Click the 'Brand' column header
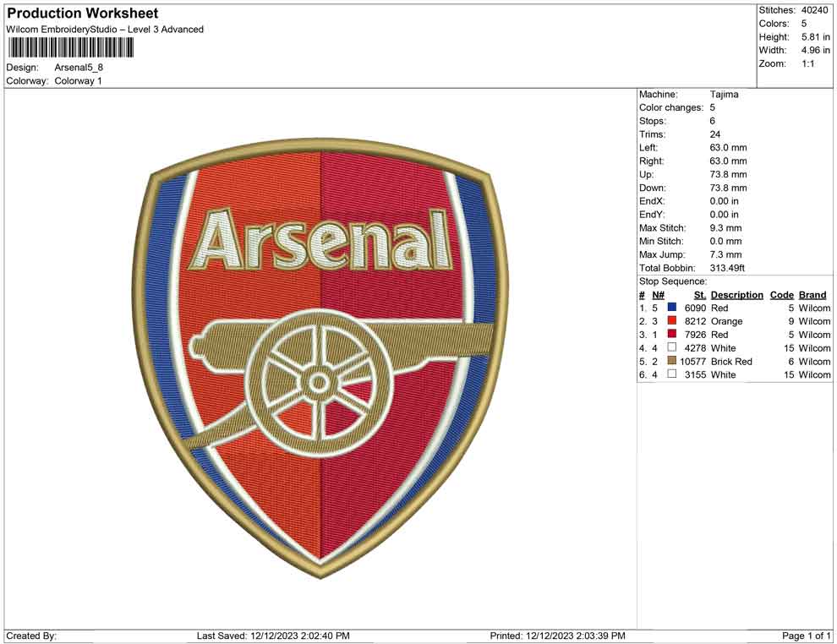837x644 pixels. (x=812, y=295)
